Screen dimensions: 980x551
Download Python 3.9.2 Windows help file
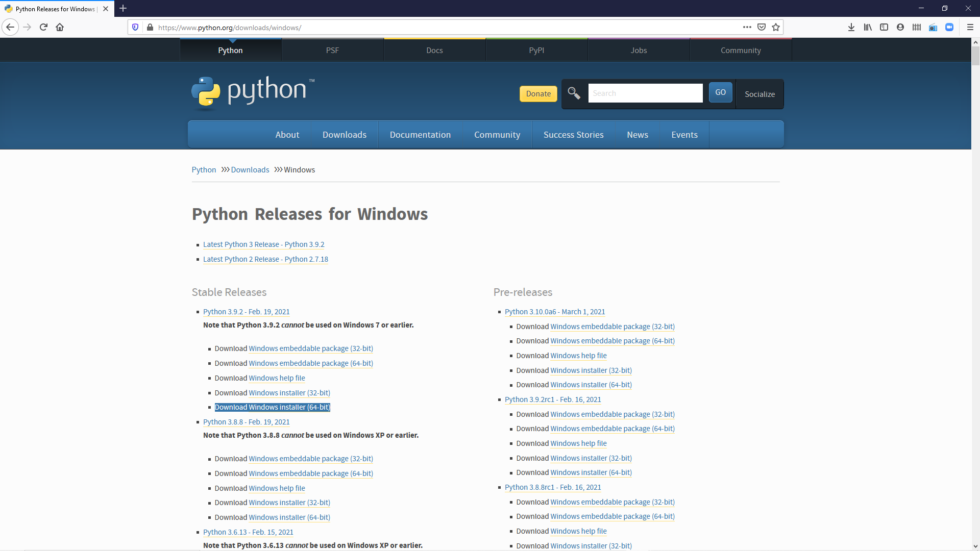pos(277,378)
